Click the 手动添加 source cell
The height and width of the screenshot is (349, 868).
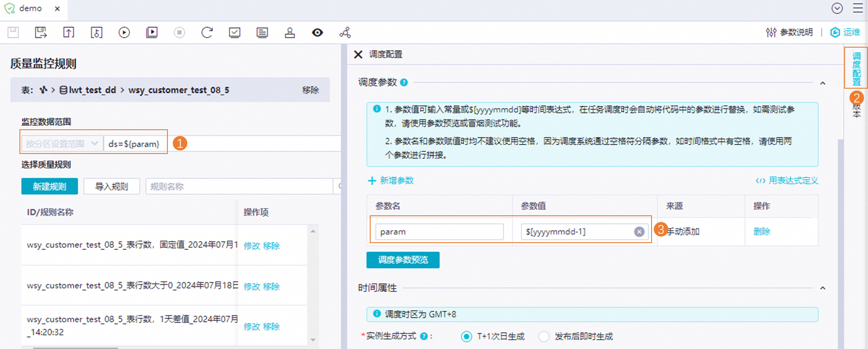[683, 232]
